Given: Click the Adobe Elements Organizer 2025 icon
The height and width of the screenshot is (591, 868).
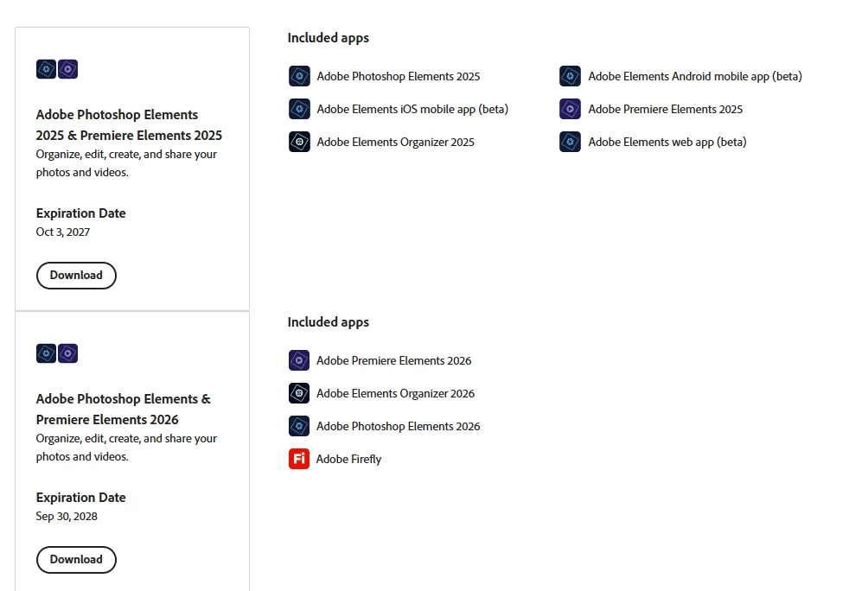Looking at the screenshot, I should (x=299, y=142).
